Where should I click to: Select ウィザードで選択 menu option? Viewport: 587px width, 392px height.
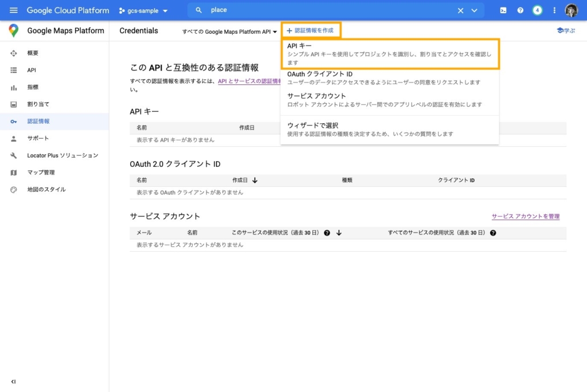coord(390,129)
